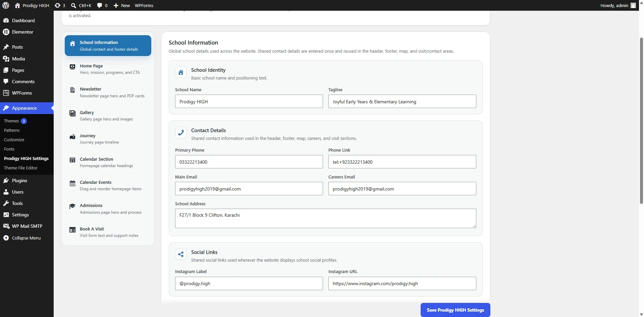The width and height of the screenshot is (644, 317).
Task: Open WPForms in the top admin bar
Action: [144, 5]
